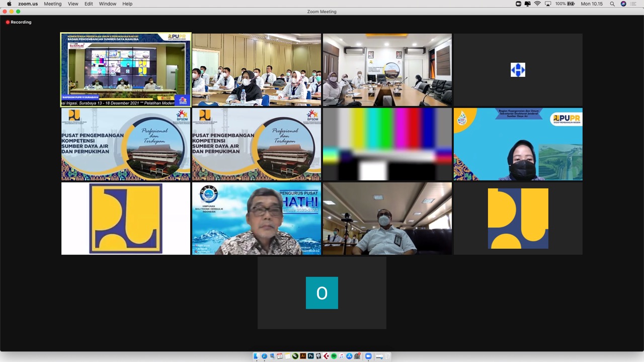Open Calendar in the Dock

(280, 356)
